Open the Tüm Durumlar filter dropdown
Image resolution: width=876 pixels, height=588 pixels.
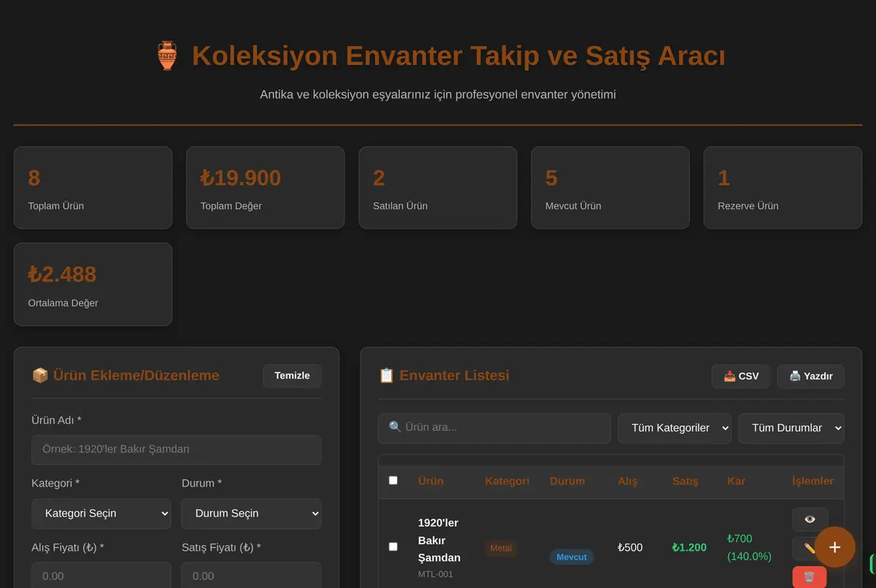pyautogui.click(x=791, y=428)
